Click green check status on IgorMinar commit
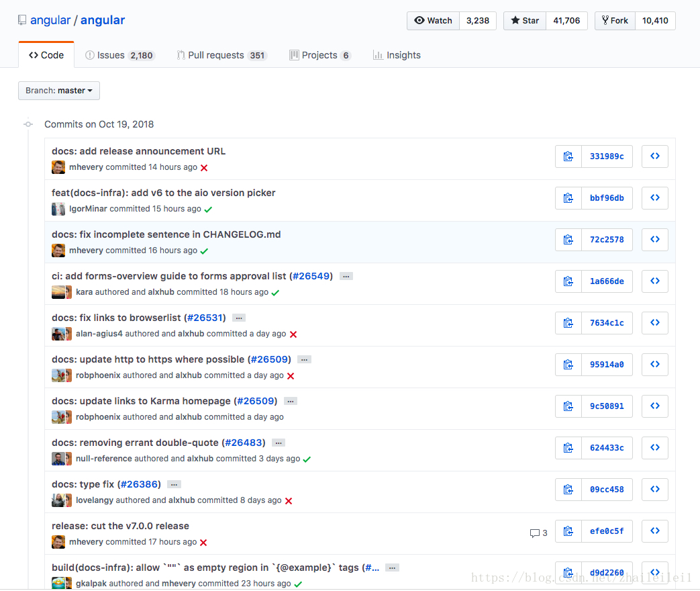 click(x=208, y=210)
